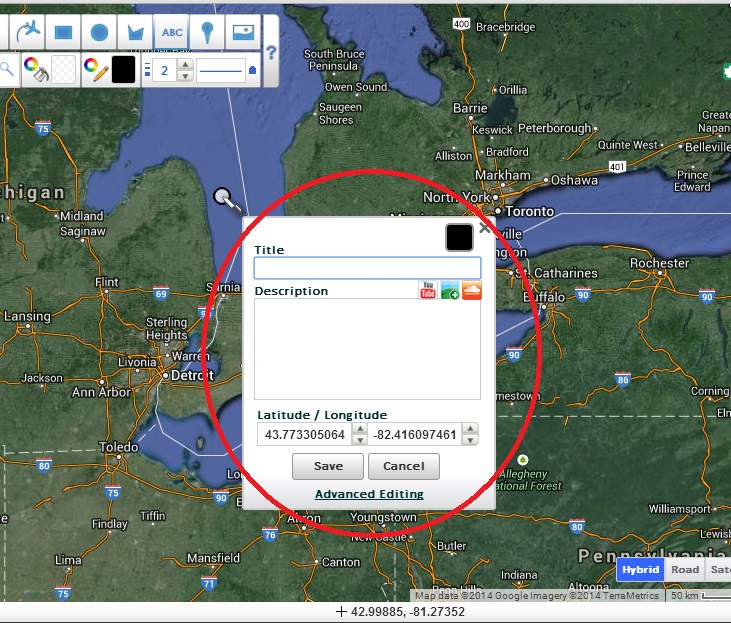The width and height of the screenshot is (731, 623).
Task: Select the circle drawing tool
Action: (x=99, y=32)
